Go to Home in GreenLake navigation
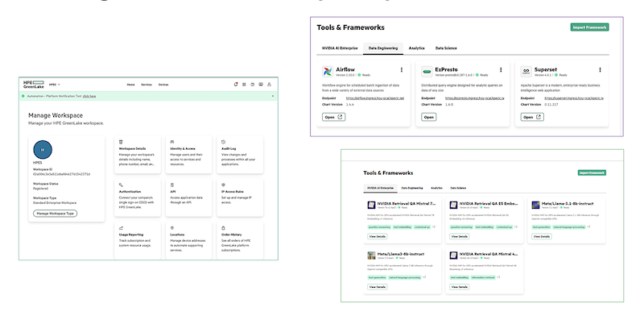This screenshot has width=644, height=320. point(130,85)
